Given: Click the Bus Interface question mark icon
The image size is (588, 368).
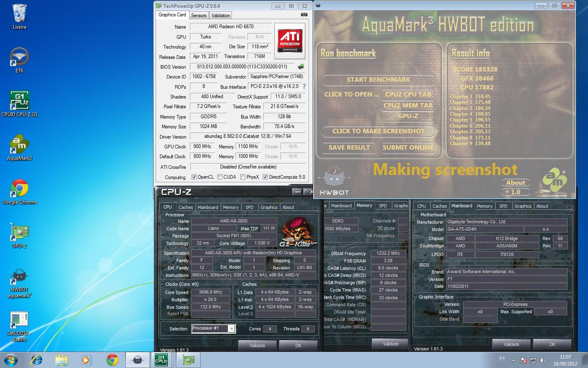Looking at the screenshot, I should pyautogui.click(x=304, y=86).
